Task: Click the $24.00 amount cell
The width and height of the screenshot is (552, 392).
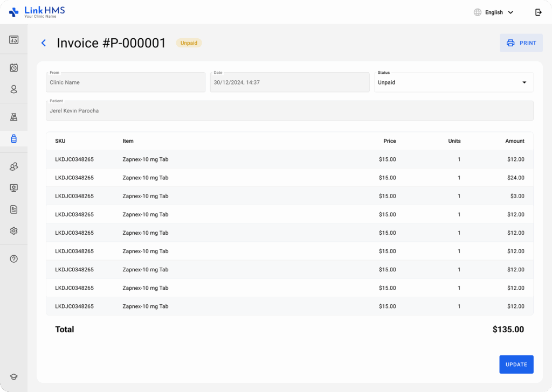Action: (516, 178)
